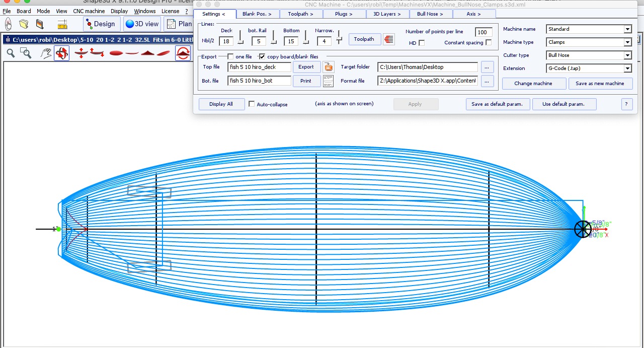Toggle the Auto-collapse checkbox
The width and height of the screenshot is (644, 348).
tap(252, 104)
